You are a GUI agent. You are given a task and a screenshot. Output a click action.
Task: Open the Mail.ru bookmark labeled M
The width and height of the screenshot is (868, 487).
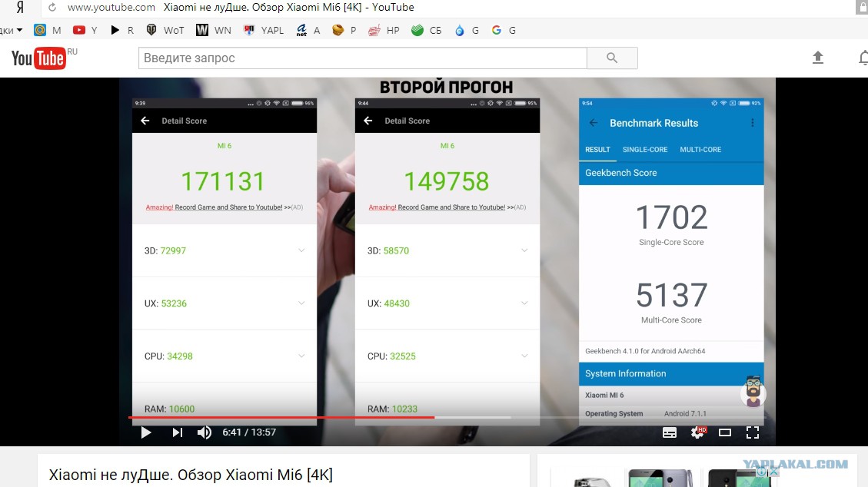47,31
